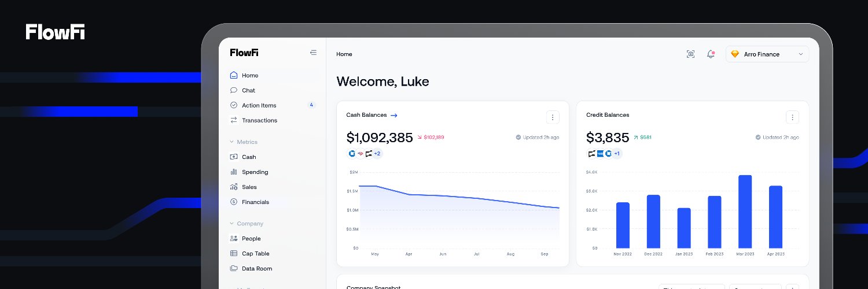
Task: Click the $3,835 credit balance amount
Action: (x=608, y=138)
